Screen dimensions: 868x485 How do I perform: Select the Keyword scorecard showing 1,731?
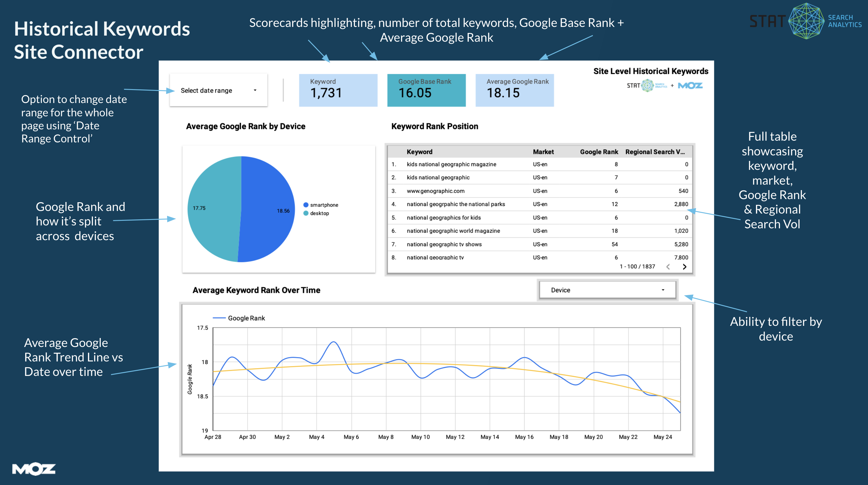(x=338, y=90)
